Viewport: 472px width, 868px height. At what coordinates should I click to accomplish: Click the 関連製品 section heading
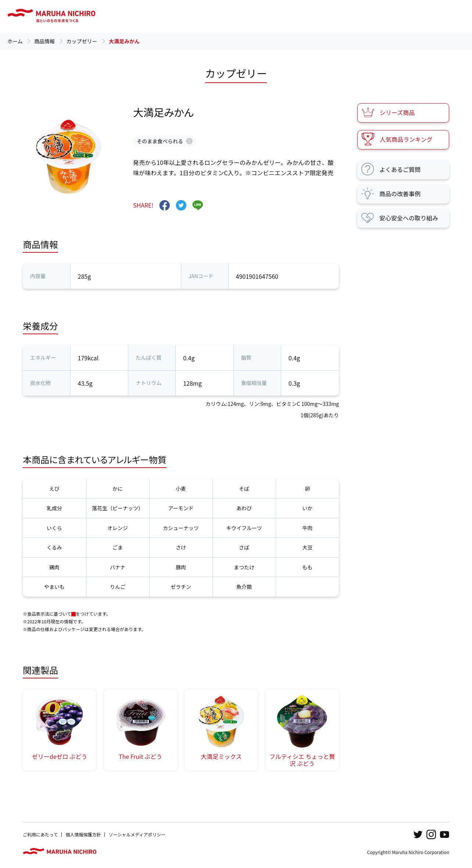click(40, 670)
